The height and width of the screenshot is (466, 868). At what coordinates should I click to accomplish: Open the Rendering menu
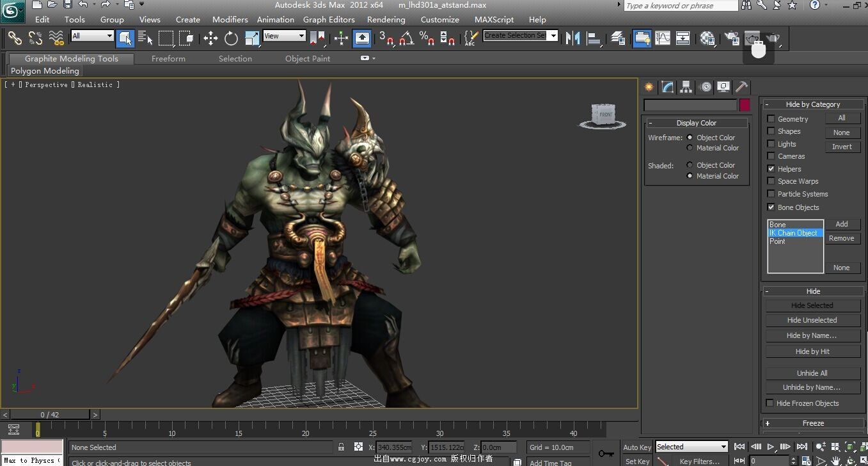click(386, 20)
